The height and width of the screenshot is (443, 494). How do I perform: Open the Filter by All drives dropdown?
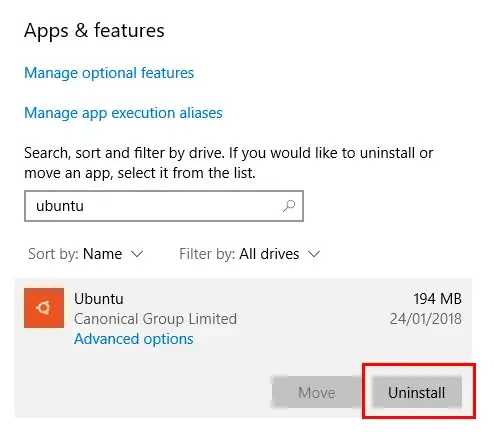tap(249, 254)
